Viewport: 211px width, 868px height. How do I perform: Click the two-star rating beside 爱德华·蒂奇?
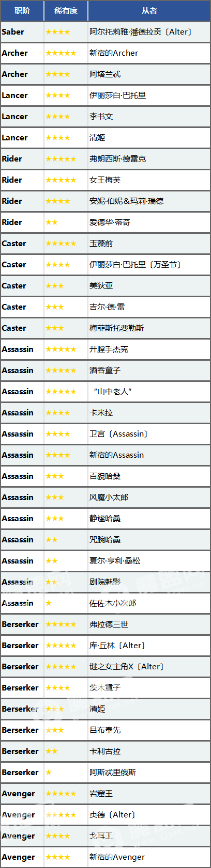[52, 222]
